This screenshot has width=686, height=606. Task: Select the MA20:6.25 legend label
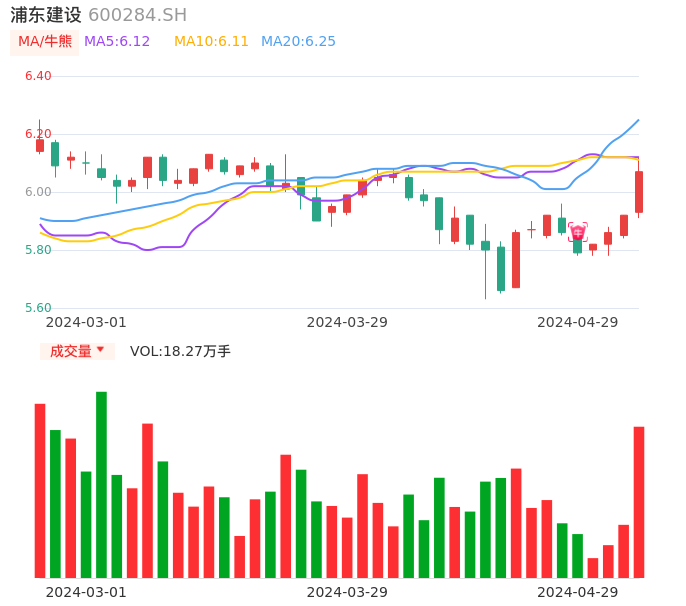[298, 42]
